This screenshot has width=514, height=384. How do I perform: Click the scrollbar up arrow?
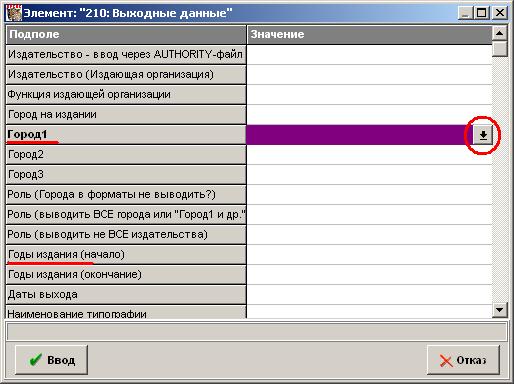tap(499, 33)
